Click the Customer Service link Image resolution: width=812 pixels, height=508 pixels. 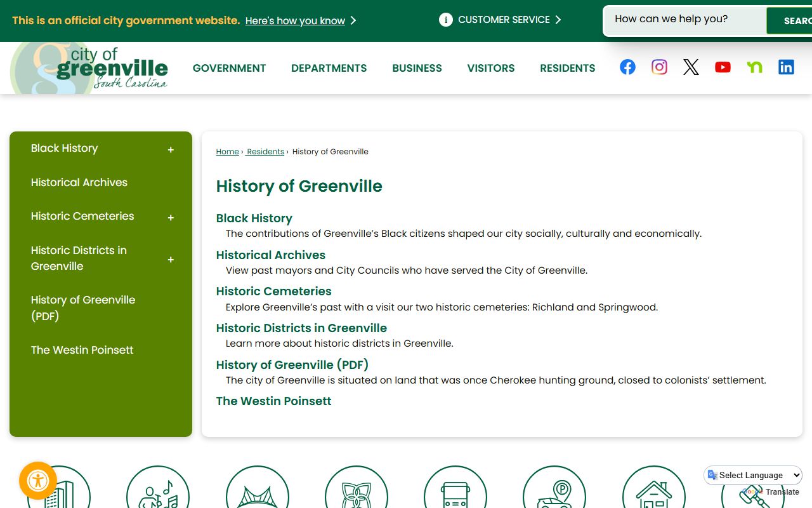(x=504, y=20)
